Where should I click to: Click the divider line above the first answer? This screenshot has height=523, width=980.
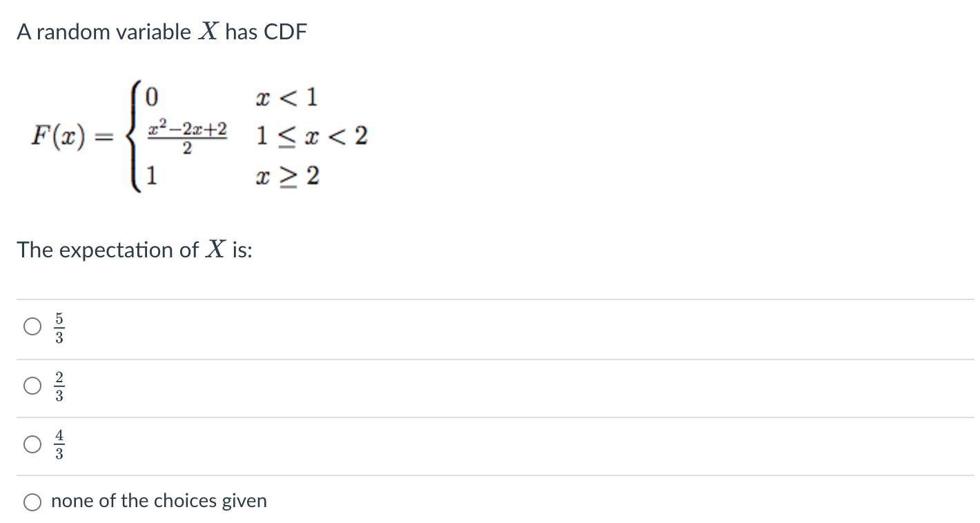coord(483,298)
